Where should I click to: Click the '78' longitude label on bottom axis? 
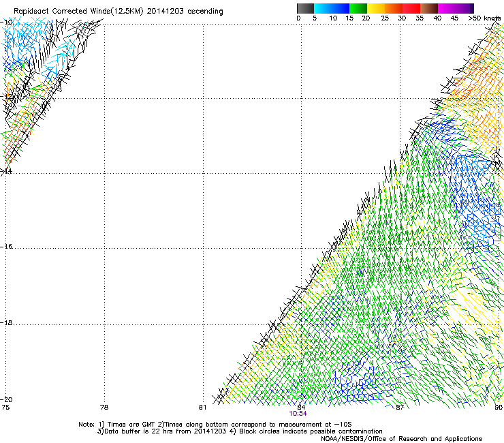click(x=104, y=408)
